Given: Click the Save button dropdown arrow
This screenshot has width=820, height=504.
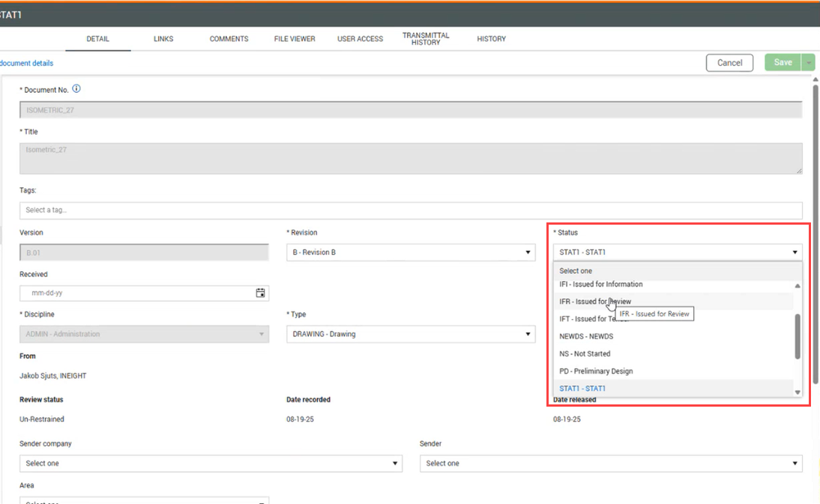Looking at the screenshot, I should click(809, 63).
